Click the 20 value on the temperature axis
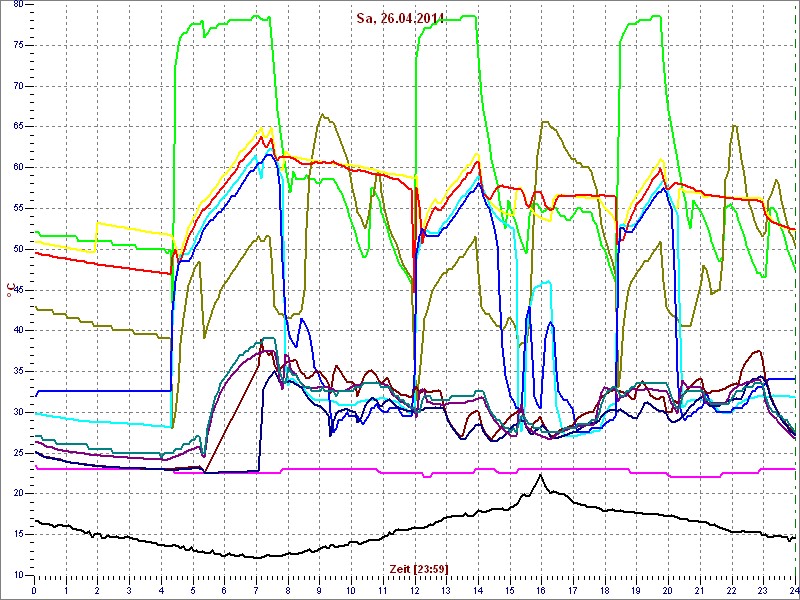 18,493
